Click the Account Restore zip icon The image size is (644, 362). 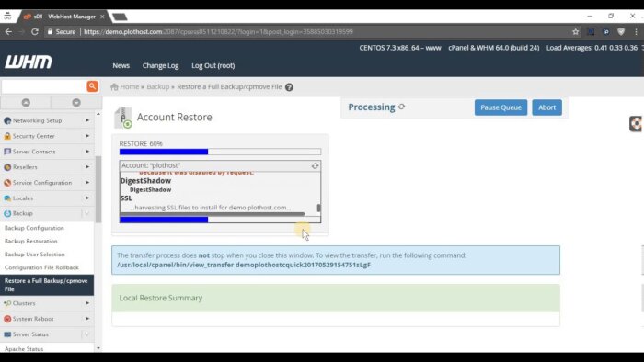pyautogui.click(x=123, y=119)
